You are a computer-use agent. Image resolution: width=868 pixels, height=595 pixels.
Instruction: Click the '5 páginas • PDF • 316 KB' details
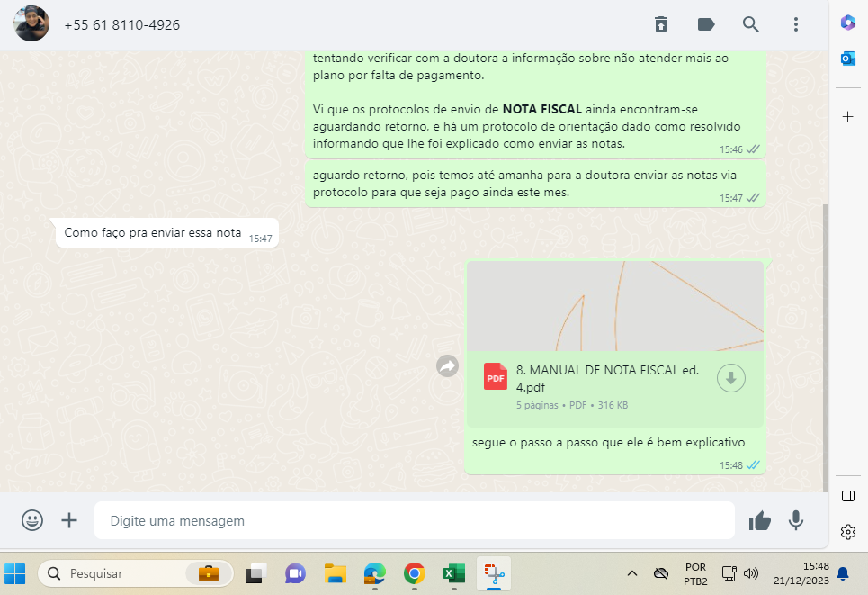572,406
